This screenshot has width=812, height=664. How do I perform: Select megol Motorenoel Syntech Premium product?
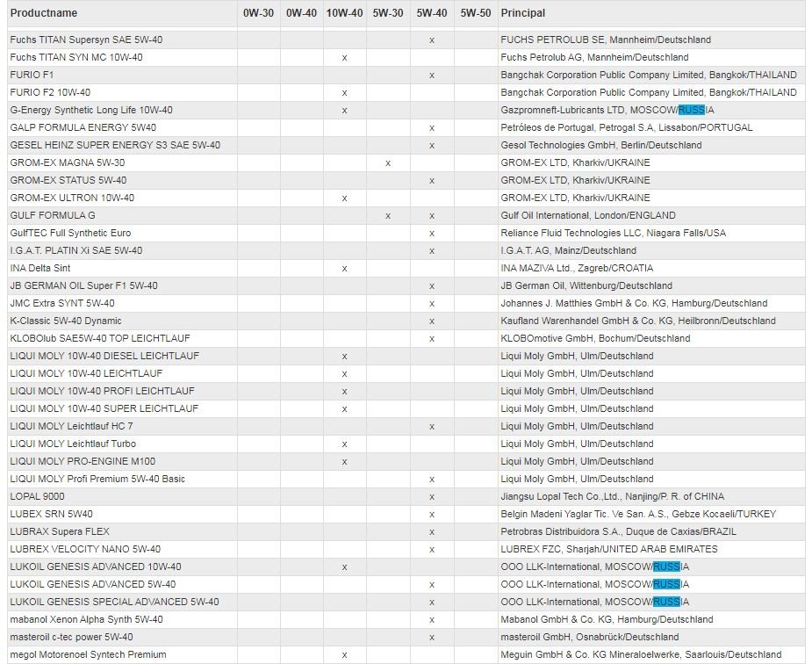(88, 656)
